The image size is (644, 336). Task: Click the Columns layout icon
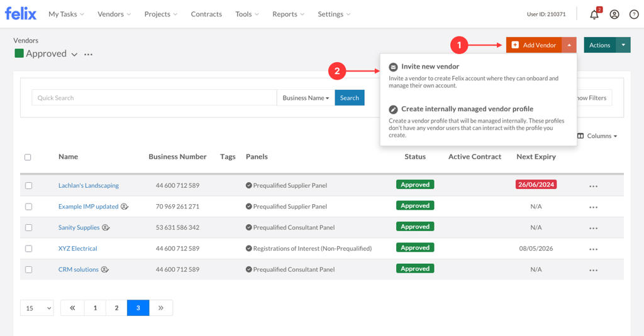pyautogui.click(x=580, y=136)
